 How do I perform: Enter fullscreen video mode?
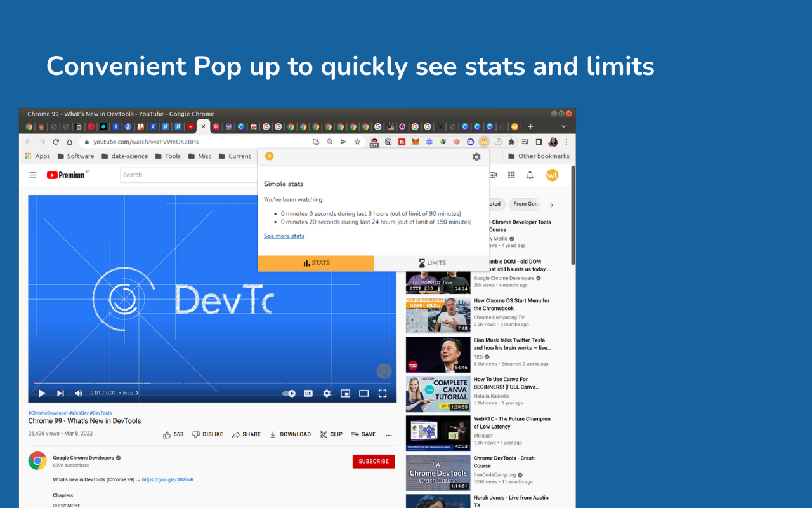[x=383, y=393]
